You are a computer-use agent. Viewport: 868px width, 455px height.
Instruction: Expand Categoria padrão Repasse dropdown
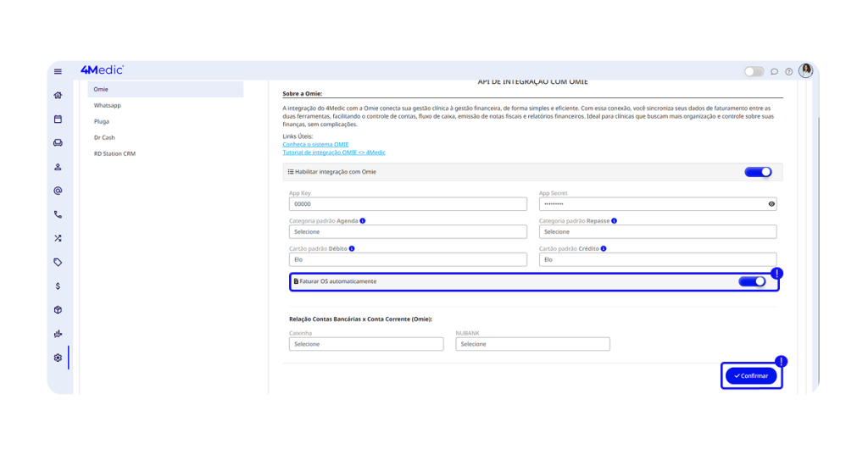pyautogui.click(x=658, y=231)
